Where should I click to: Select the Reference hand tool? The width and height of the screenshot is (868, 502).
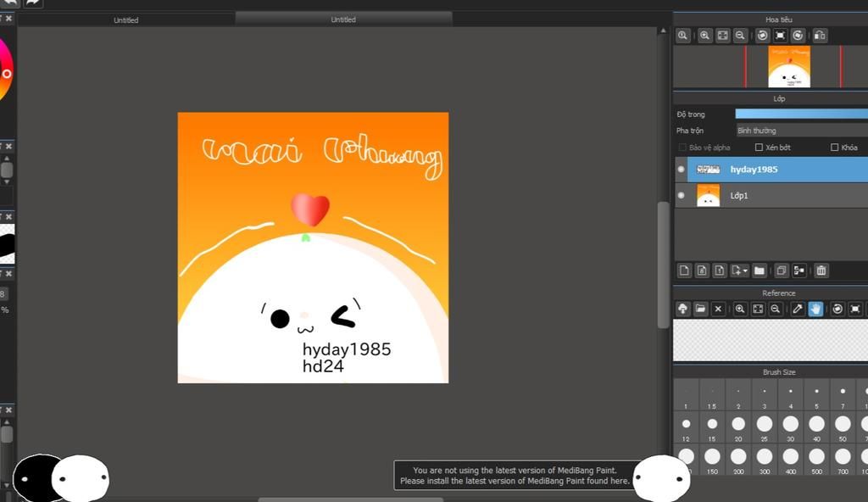pos(815,309)
